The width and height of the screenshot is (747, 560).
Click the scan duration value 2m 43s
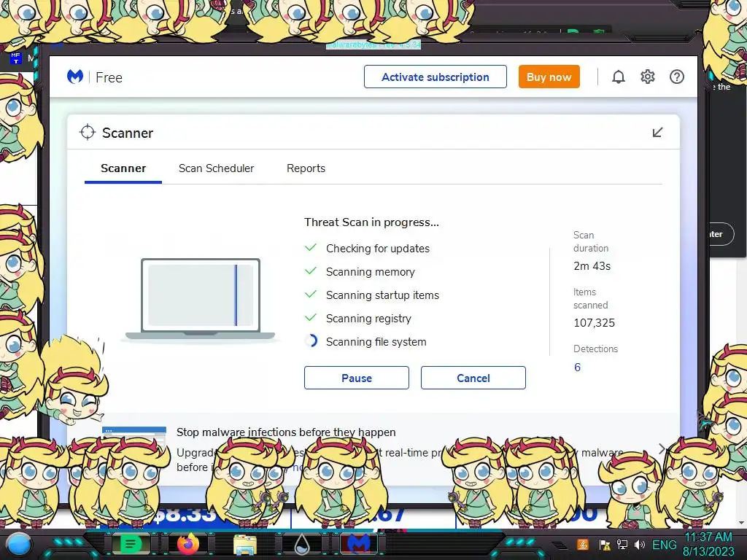click(x=592, y=265)
